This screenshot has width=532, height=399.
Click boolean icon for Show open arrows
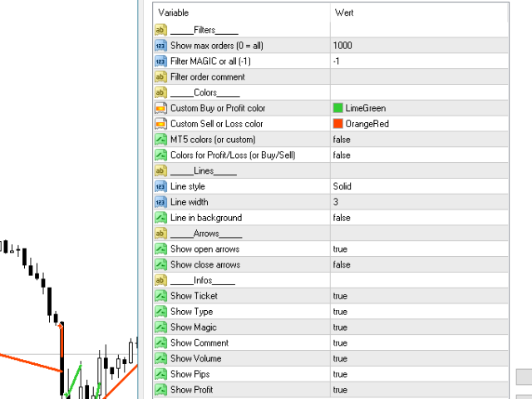point(160,249)
